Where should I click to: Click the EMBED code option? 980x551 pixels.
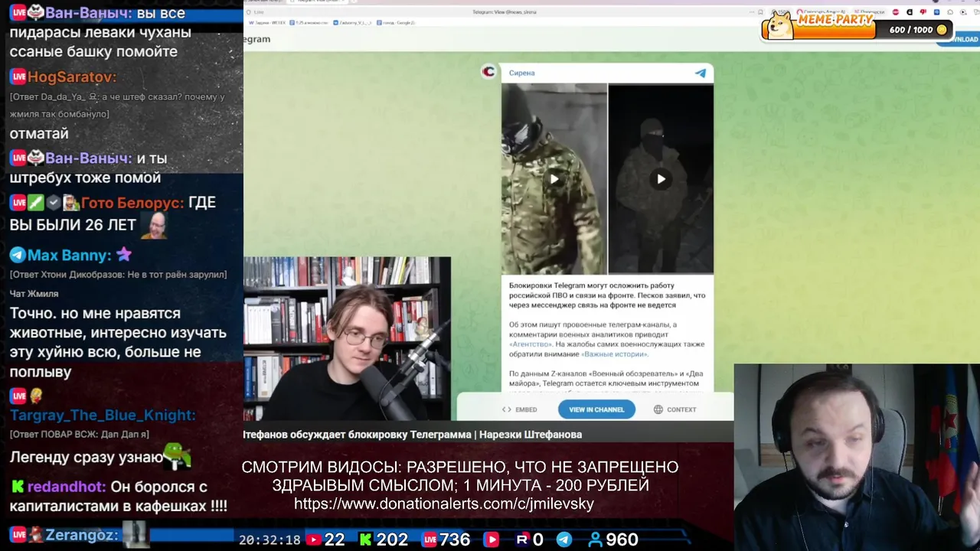519,409
